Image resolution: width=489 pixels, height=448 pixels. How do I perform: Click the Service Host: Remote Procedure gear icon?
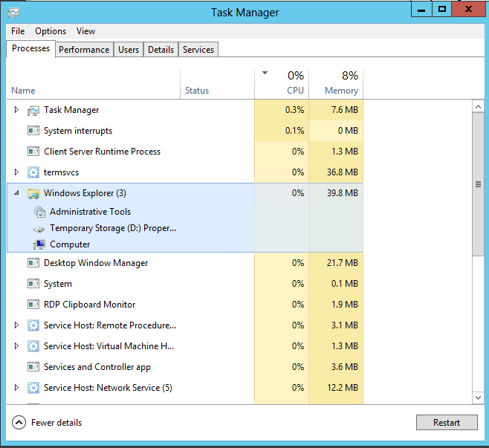pos(33,325)
